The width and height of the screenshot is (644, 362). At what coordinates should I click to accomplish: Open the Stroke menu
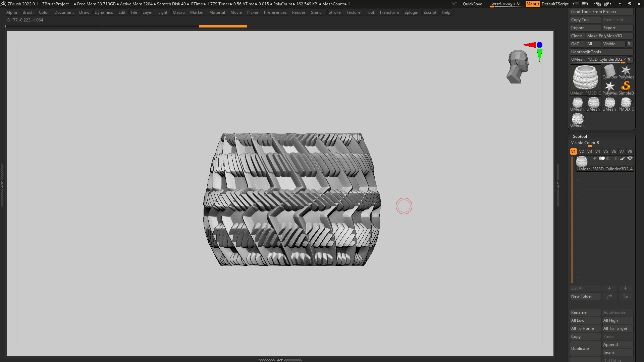(334, 12)
